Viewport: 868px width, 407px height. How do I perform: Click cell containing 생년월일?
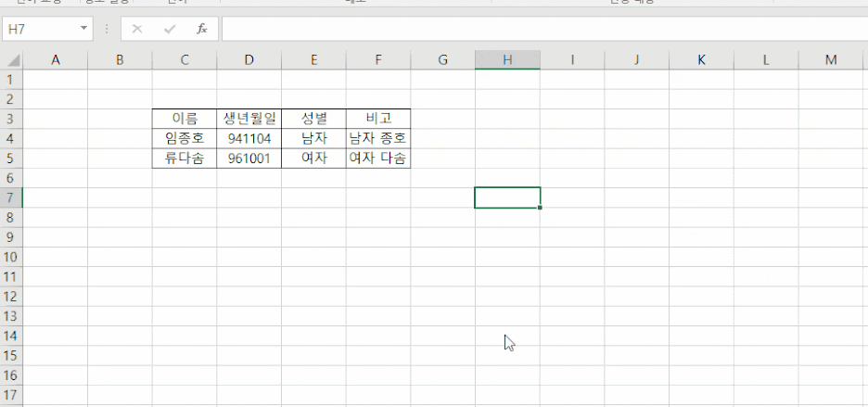pos(249,119)
